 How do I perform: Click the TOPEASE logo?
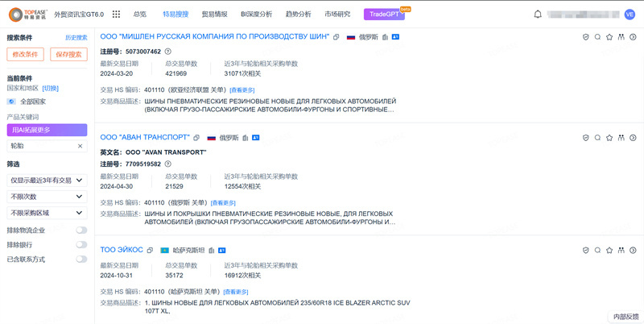28,15
